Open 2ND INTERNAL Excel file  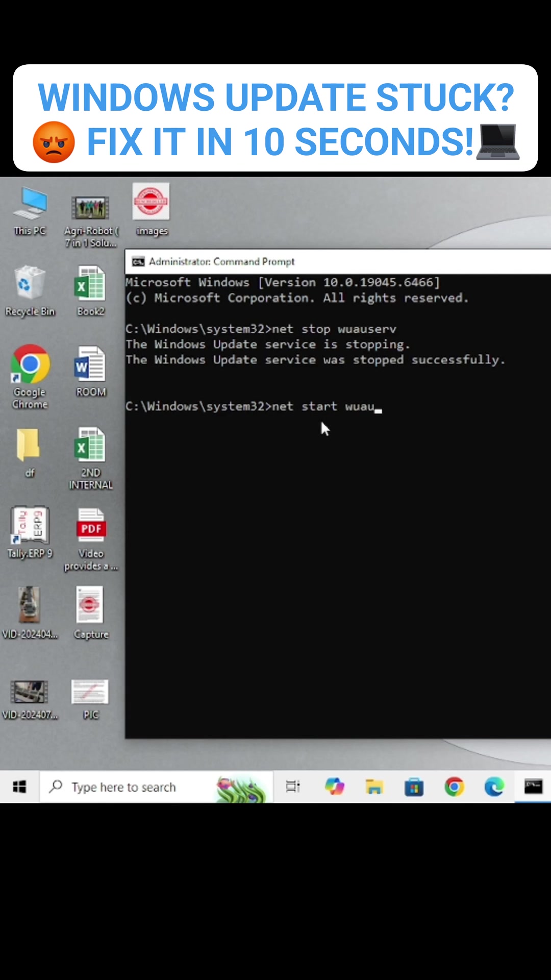coord(91,458)
